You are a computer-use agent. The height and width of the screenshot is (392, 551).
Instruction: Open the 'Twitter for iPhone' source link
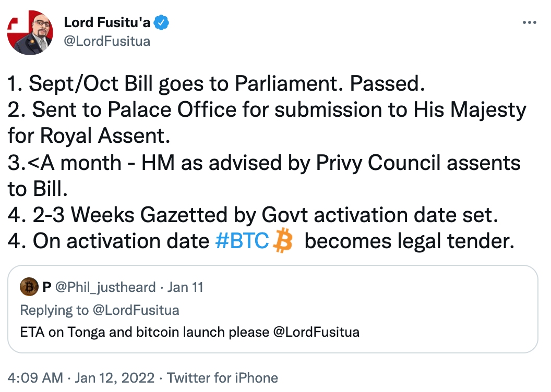222,377
